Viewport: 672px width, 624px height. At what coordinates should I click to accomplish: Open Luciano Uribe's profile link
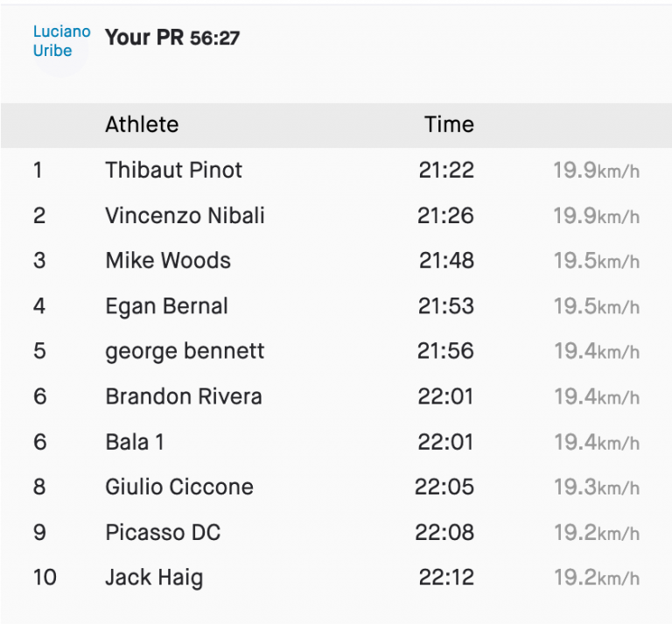pos(61,41)
